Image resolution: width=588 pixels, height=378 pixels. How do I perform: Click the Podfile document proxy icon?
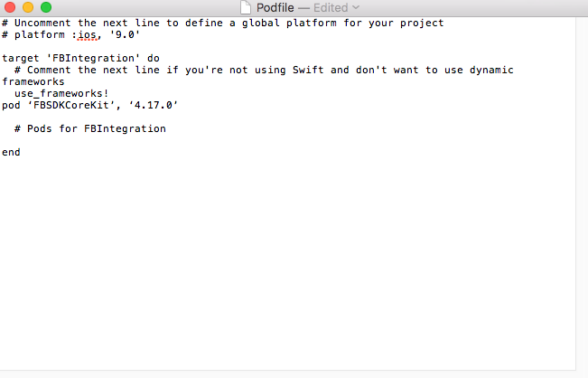(246, 7)
